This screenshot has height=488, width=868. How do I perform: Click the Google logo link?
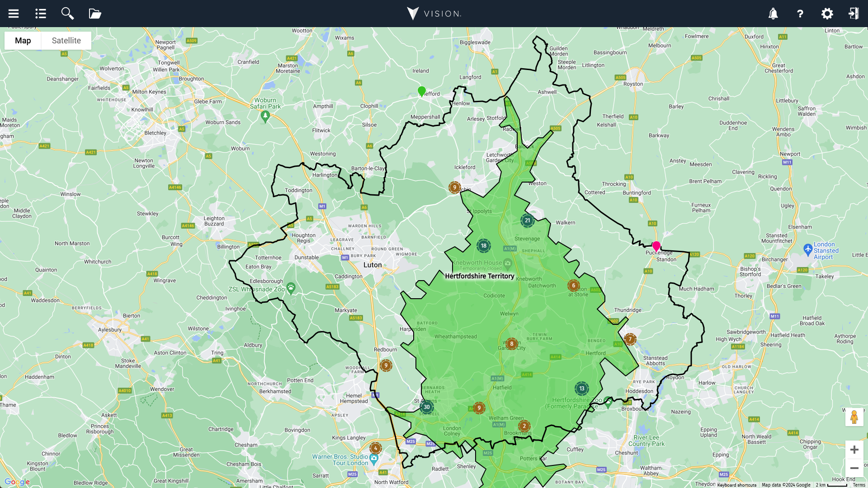[x=17, y=482]
